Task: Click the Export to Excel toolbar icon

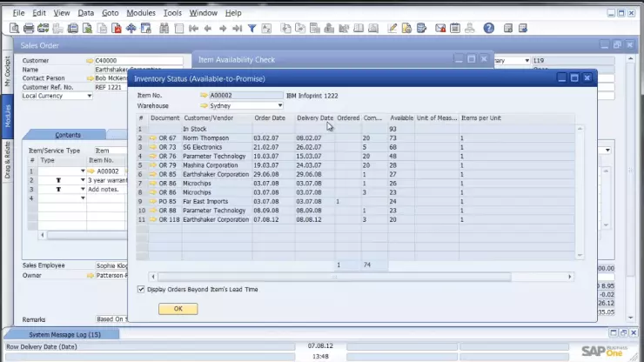Action: [88, 29]
